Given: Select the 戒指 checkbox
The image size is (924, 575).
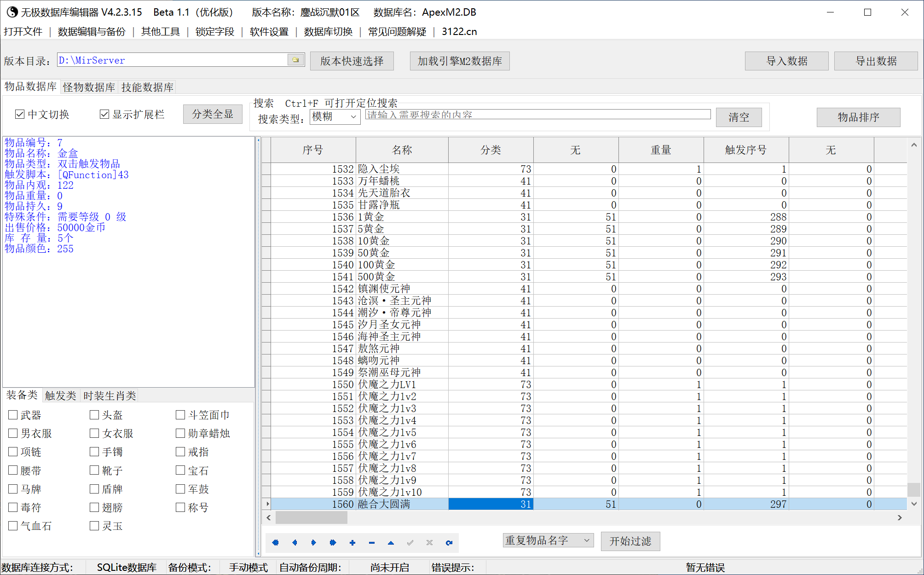Looking at the screenshot, I should click(180, 452).
